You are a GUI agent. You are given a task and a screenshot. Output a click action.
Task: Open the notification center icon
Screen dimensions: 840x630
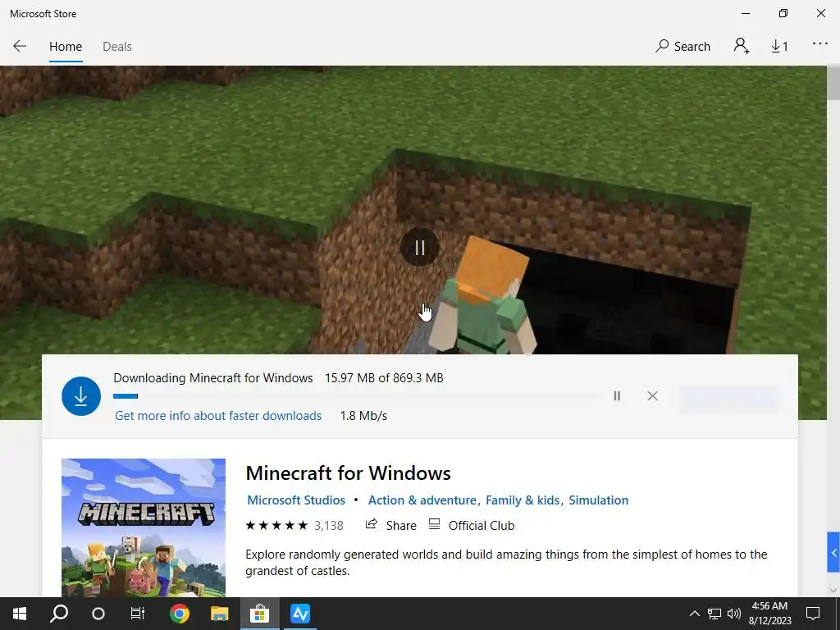(813, 614)
